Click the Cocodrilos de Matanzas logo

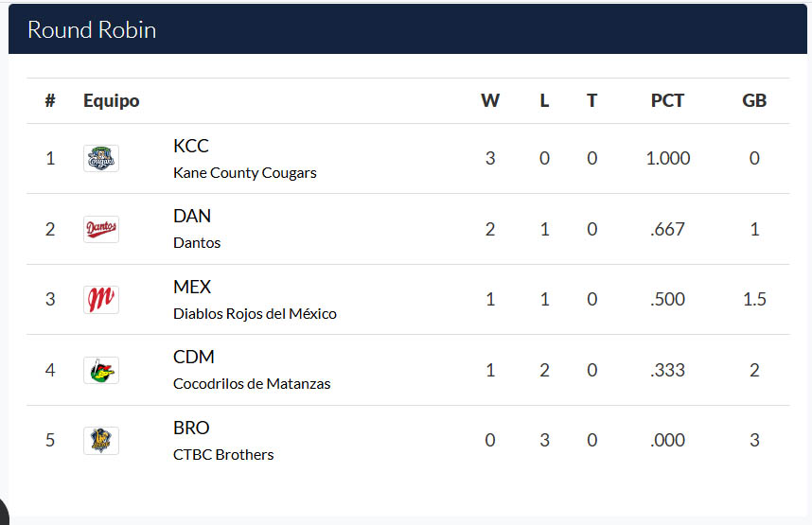[101, 370]
